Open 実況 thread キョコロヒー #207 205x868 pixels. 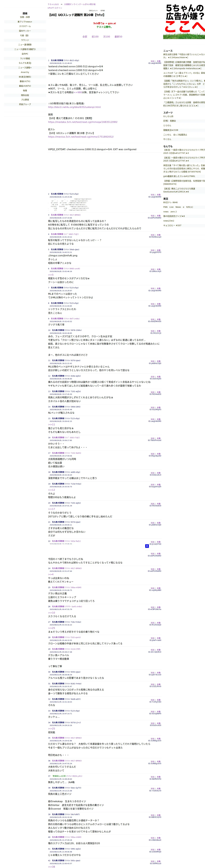point(172,225)
